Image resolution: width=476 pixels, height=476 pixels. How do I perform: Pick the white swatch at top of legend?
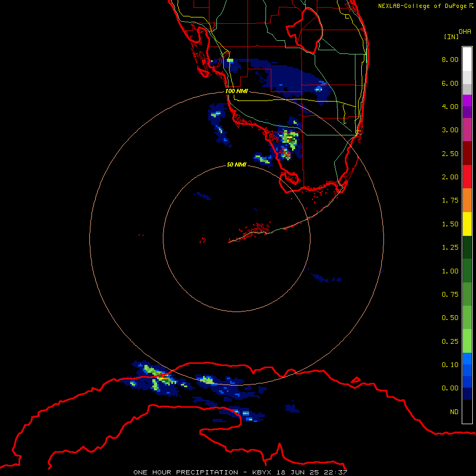(467, 59)
